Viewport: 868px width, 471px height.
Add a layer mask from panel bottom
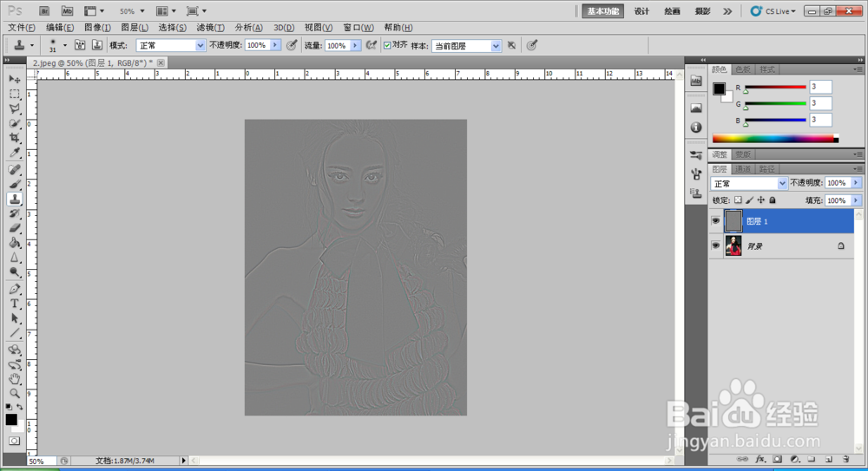tap(777, 460)
